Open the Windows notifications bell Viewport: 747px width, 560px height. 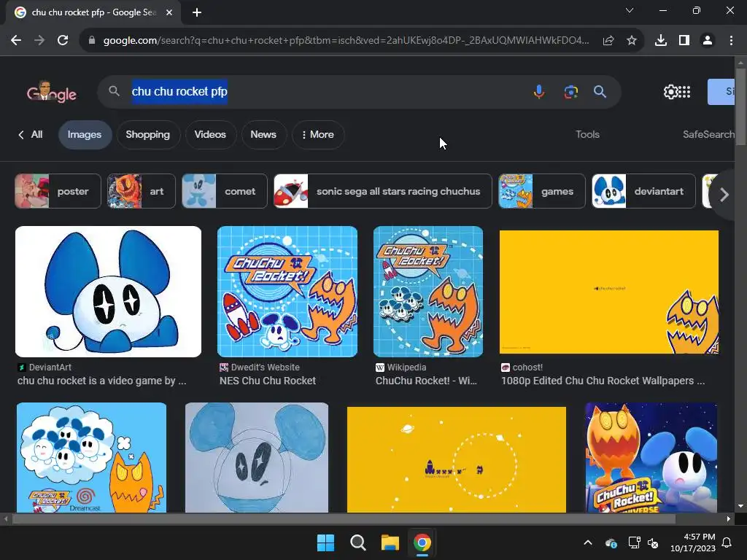pos(727,542)
